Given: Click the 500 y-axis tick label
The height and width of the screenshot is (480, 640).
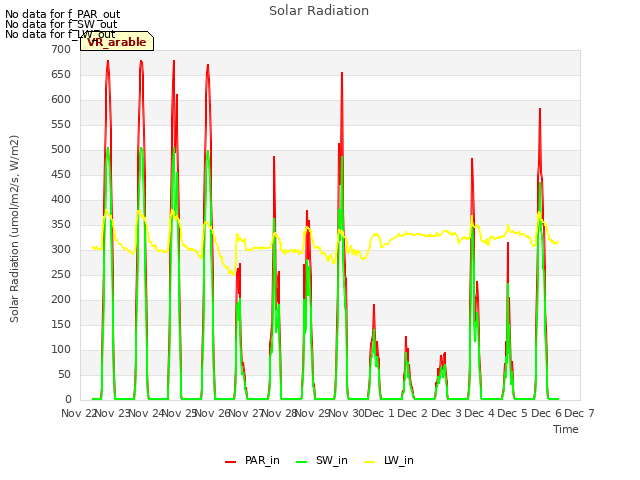Looking at the screenshot, I should tap(61, 150).
